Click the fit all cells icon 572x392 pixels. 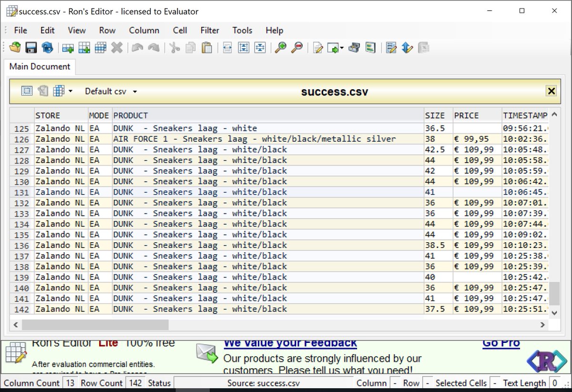pos(260,48)
